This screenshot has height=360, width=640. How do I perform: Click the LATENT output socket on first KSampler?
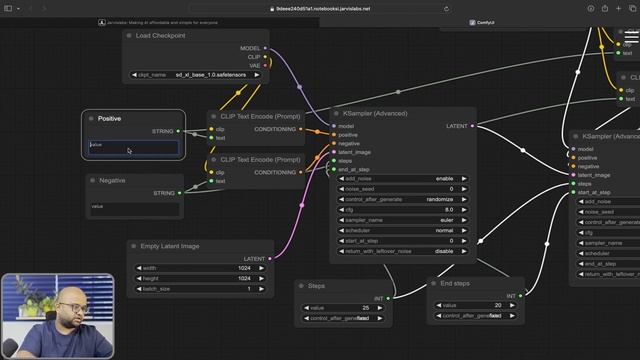click(x=472, y=126)
